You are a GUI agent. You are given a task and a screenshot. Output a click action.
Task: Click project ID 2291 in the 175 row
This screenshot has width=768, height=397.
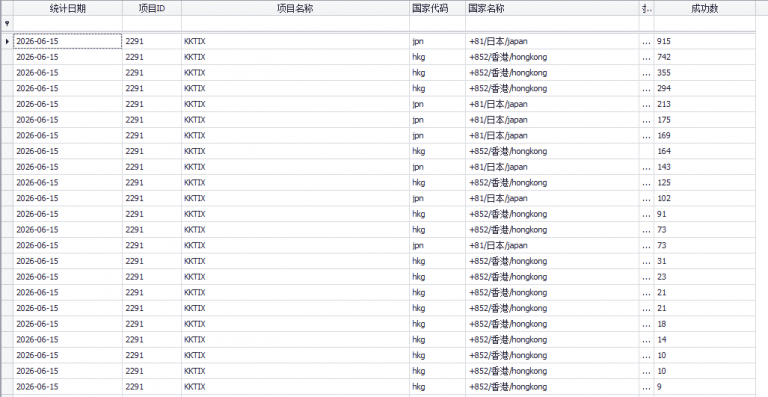pyautogui.click(x=152, y=120)
